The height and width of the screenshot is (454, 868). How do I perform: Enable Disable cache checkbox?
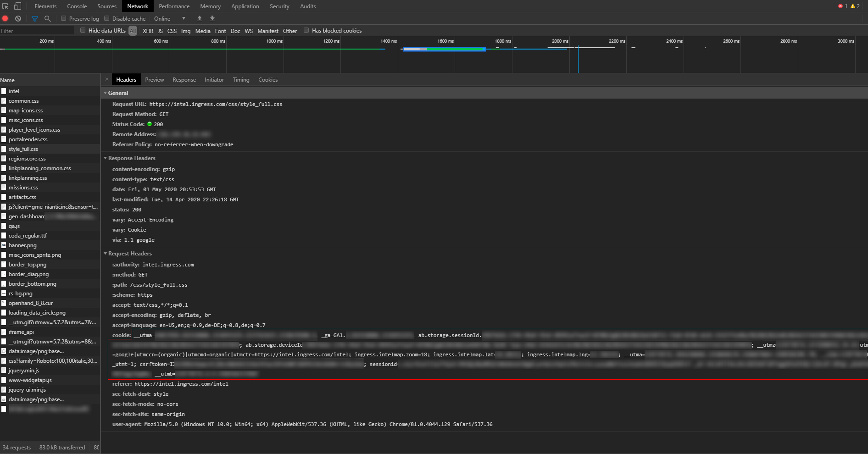(x=107, y=18)
